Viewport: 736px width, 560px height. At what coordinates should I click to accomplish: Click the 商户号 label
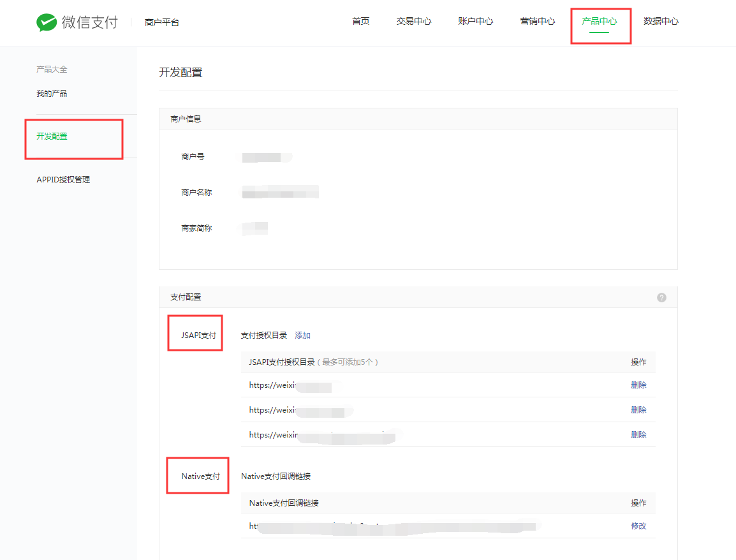point(193,157)
